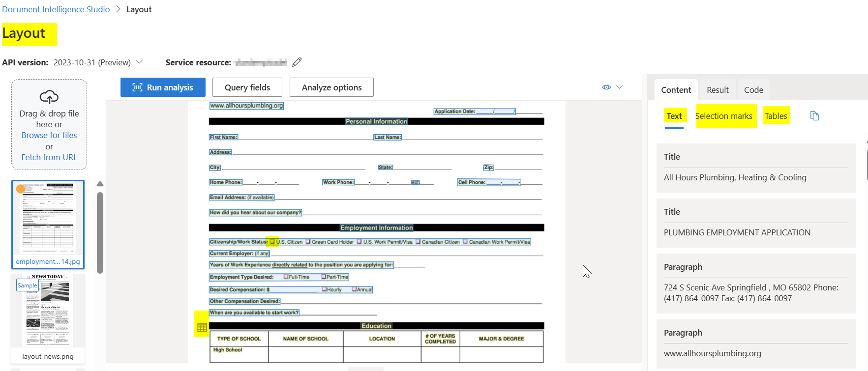Screen dimensions: 868x371
Task: Select the Text sub-tab
Action: click(x=674, y=116)
